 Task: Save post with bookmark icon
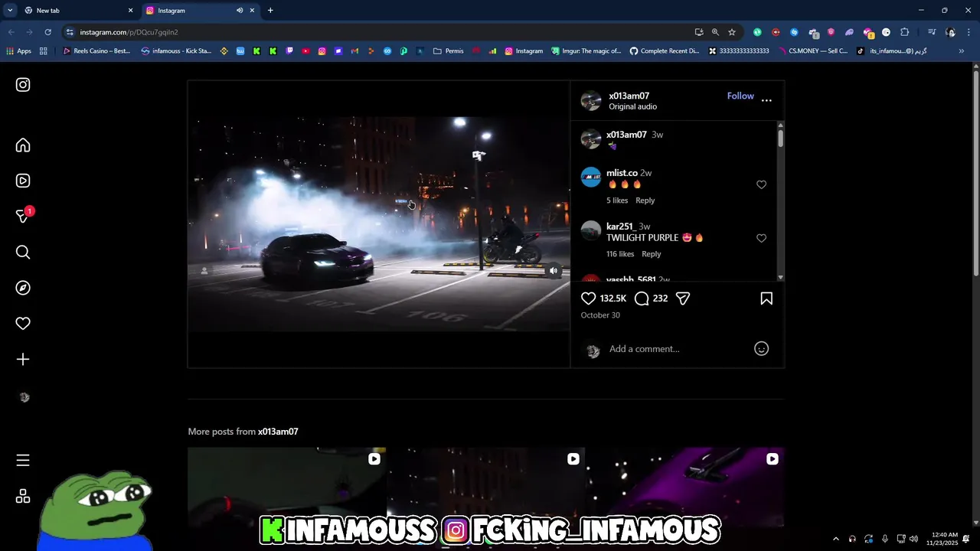(x=766, y=298)
